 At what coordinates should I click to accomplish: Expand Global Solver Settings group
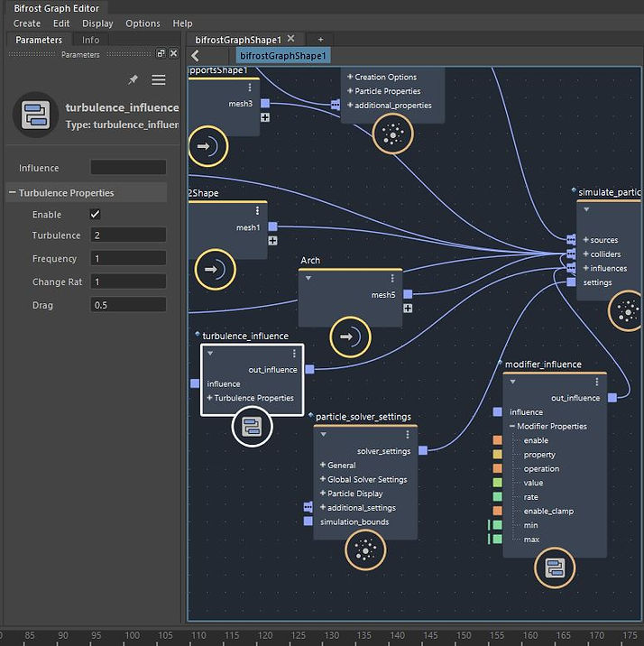pyautogui.click(x=323, y=479)
